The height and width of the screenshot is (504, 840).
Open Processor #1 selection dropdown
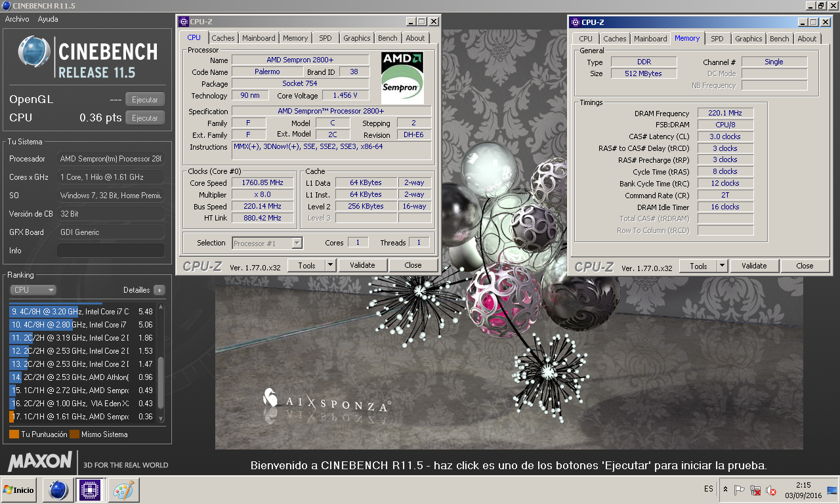[x=267, y=243]
